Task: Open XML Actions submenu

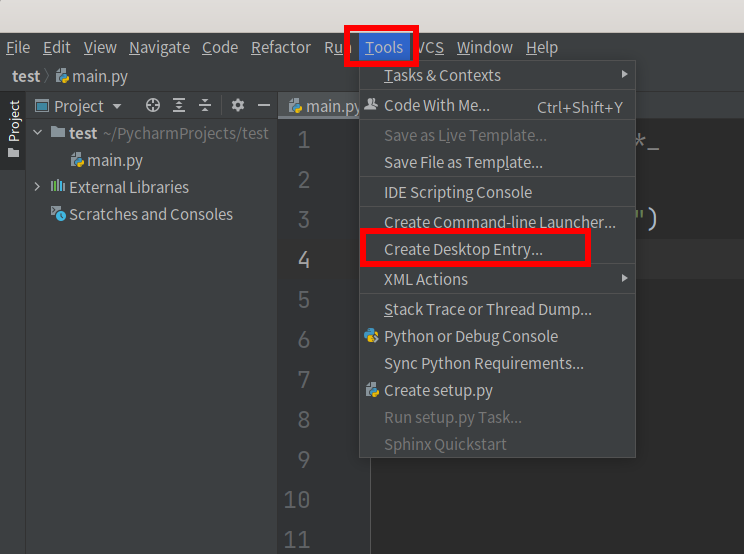Action: 497,279
